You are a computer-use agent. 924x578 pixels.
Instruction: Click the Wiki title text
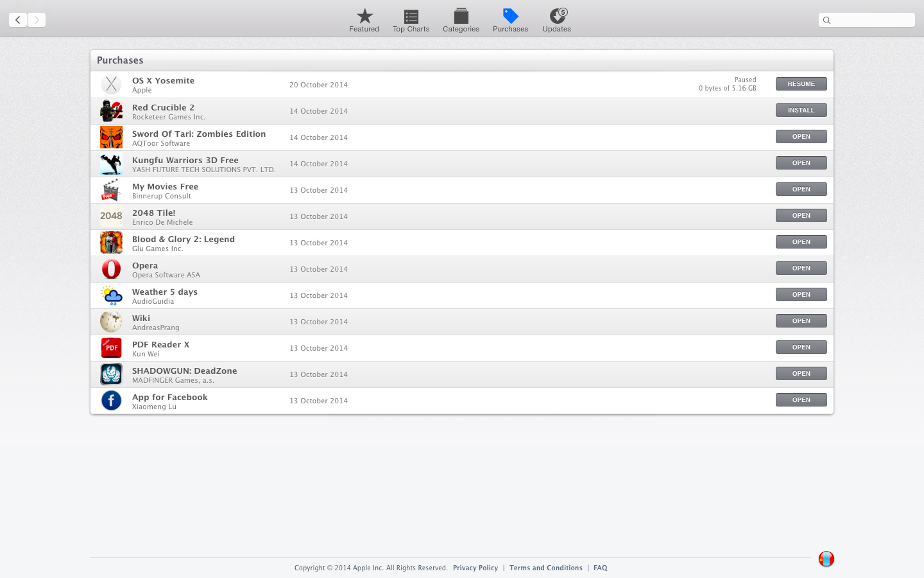[x=141, y=318]
